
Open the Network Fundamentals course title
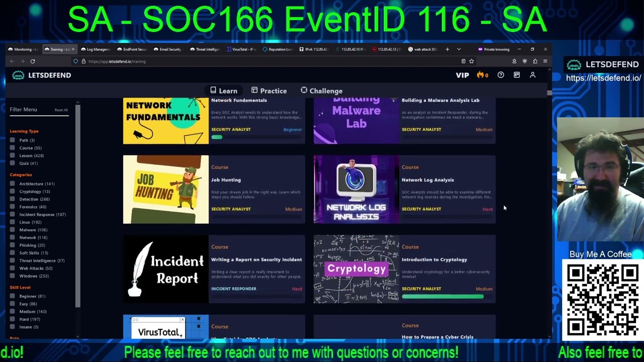pyautogui.click(x=239, y=100)
